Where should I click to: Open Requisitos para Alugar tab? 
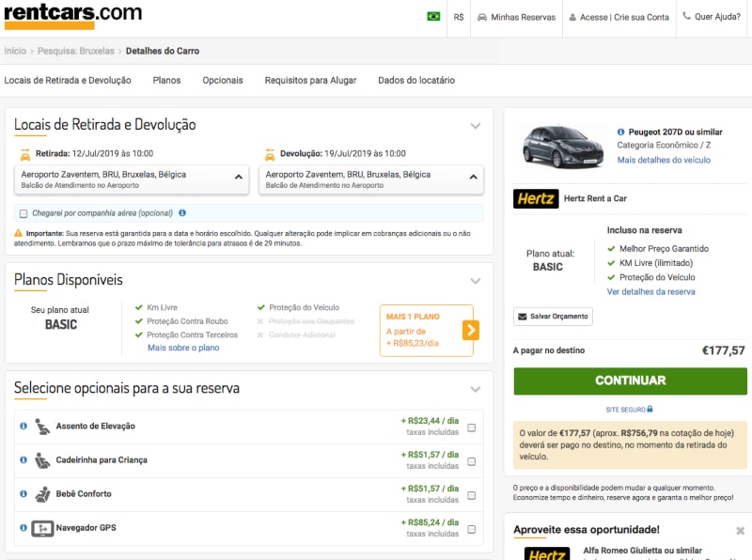pyautogui.click(x=310, y=80)
